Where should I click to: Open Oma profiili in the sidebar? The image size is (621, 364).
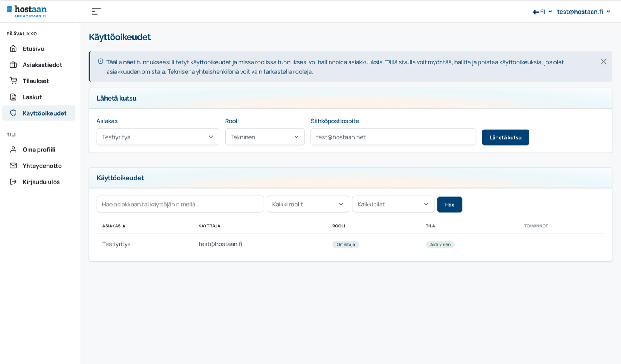(39, 149)
